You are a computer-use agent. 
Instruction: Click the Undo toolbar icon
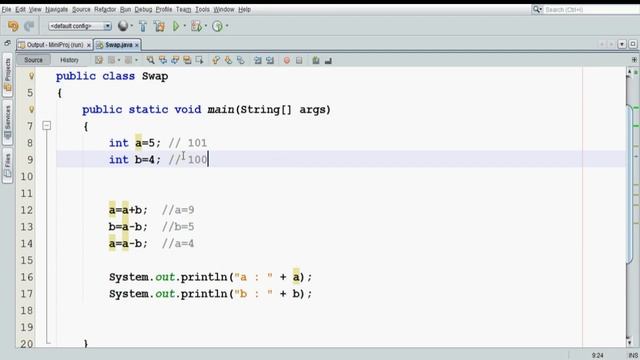click(13, 26)
